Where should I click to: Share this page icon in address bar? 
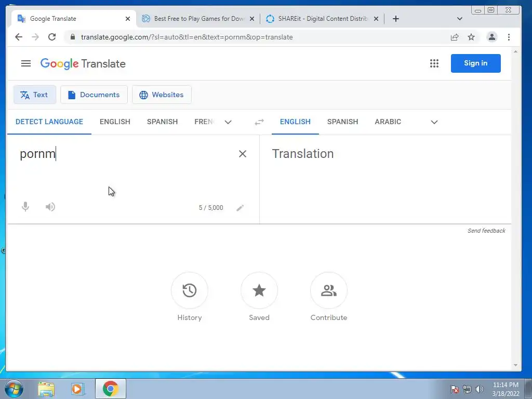tap(455, 37)
